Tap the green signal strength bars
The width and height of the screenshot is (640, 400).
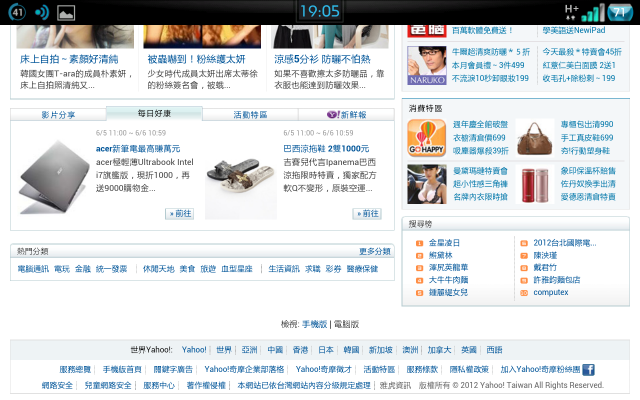pyautogui.click(x=593, y=13)
